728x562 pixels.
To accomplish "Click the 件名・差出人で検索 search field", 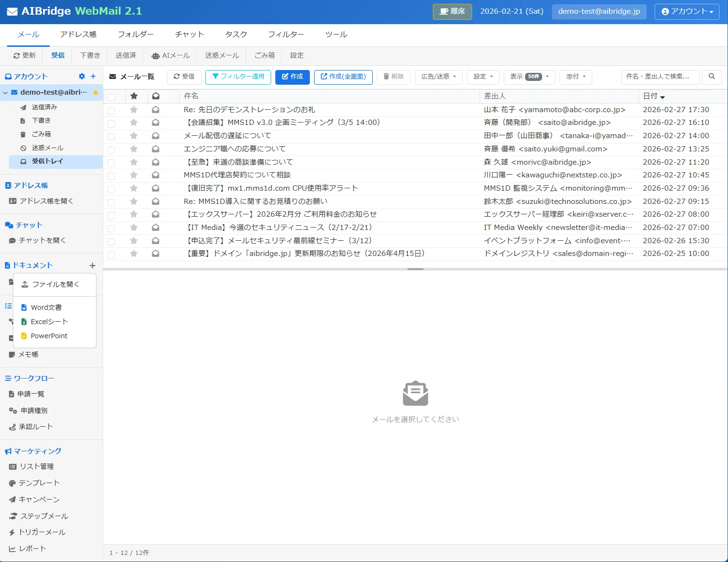I will click(660, 77).
